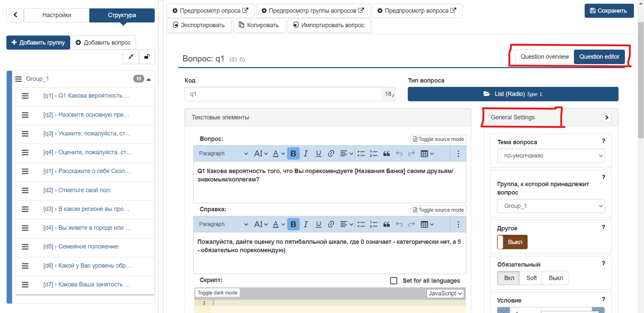This screenshot has height=313, width=644.
Task: Open the Тема вопроса dropdown
Action: [551, 156]
